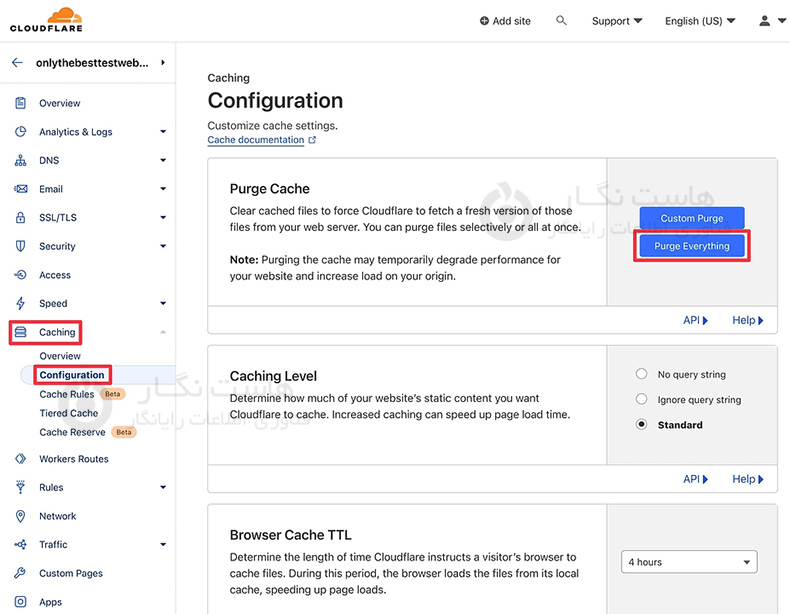
Task: Click the SSL/TLS lock icon
Action: 20,217
